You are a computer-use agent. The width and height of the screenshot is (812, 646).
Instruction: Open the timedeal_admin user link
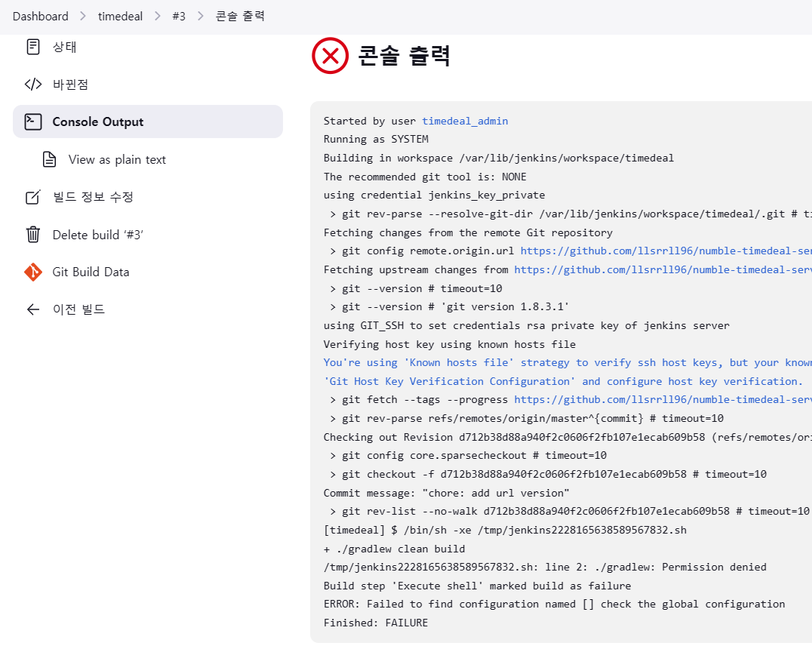pos(465,121)
